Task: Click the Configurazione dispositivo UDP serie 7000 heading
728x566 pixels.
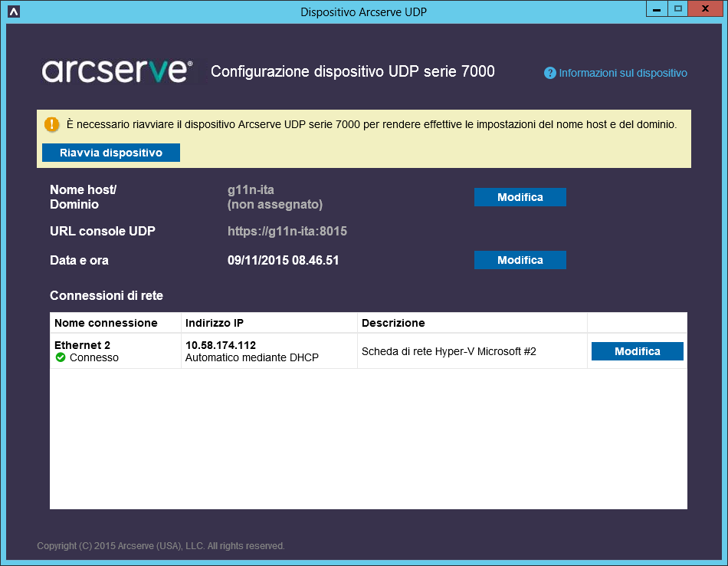Action: (353, 71)
